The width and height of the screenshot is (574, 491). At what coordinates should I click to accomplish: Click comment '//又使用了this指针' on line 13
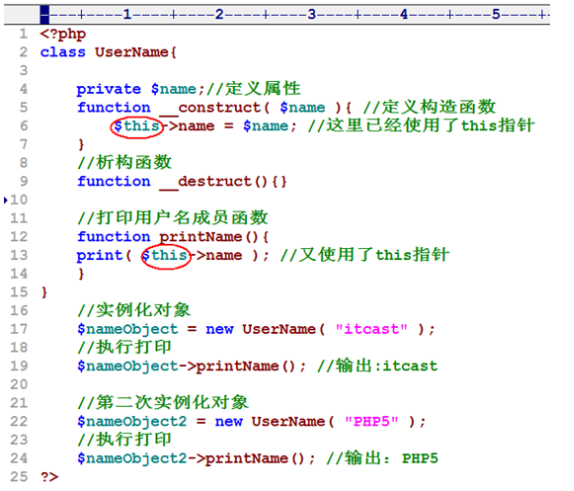click(x=365, y=255)
